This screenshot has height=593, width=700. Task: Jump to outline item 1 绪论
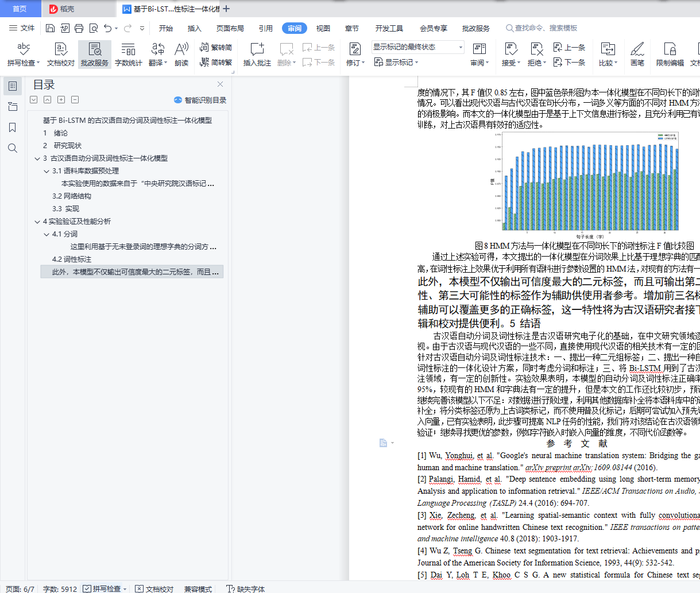click(55, 133)
